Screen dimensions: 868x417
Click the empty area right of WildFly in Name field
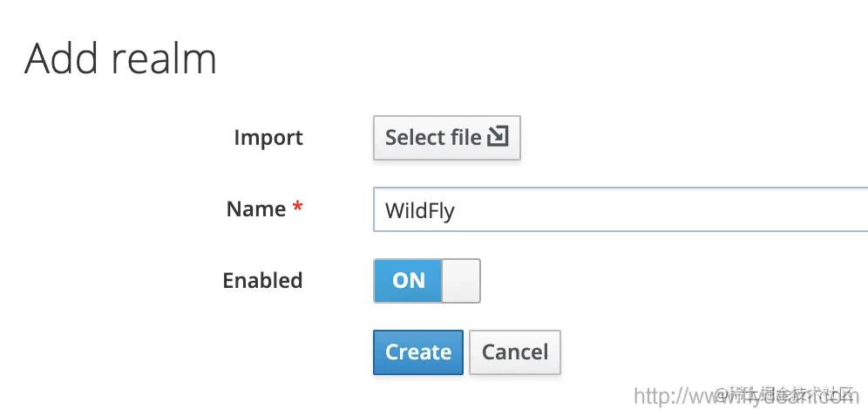pyautogui.click(x=697, y=210)
